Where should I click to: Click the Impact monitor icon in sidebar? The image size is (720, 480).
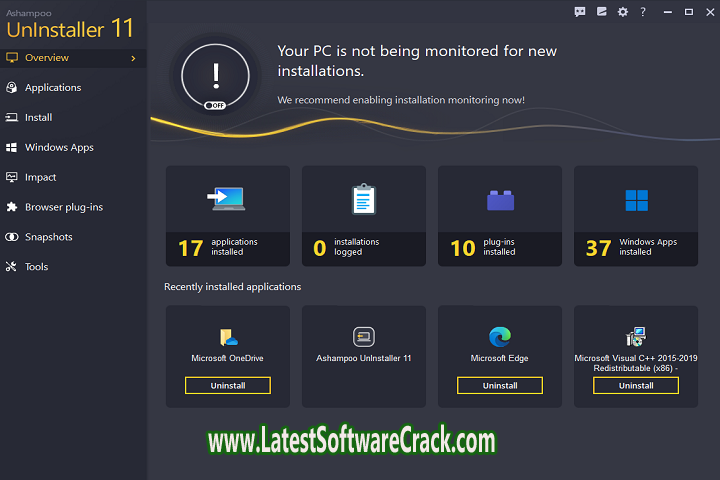coord(12,178)
